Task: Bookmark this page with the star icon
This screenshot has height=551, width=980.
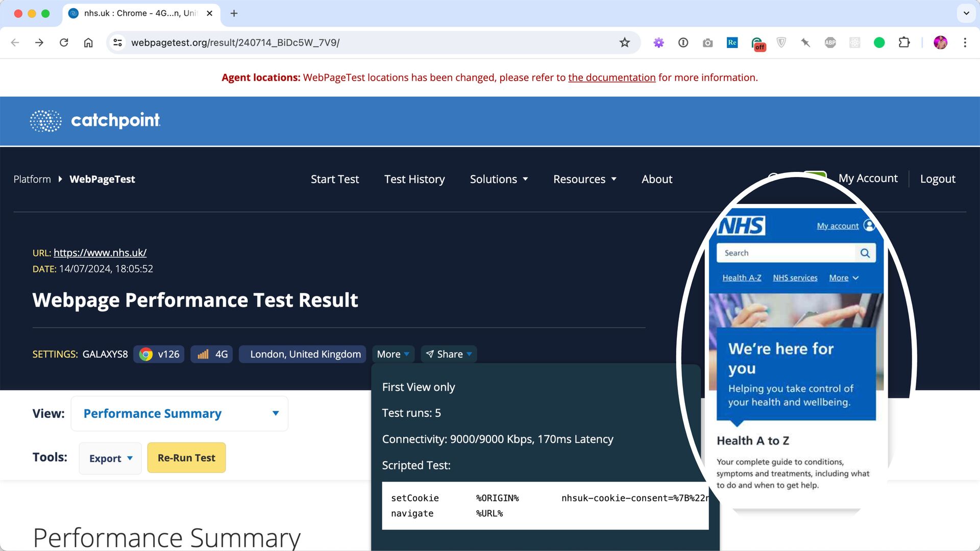Action: point(624,42)
